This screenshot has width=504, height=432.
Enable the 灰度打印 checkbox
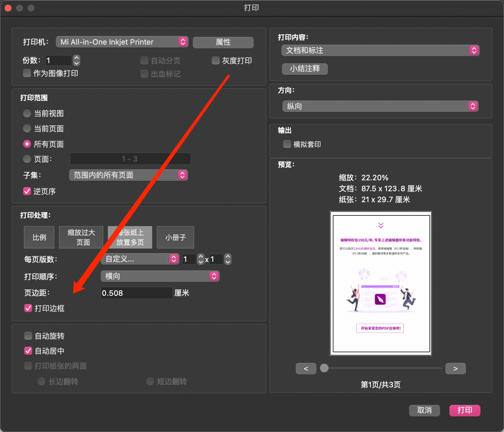pos(215,60)
